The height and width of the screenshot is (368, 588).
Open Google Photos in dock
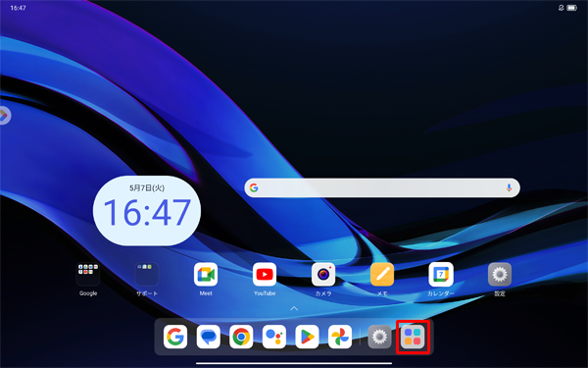tap(340, 337)
